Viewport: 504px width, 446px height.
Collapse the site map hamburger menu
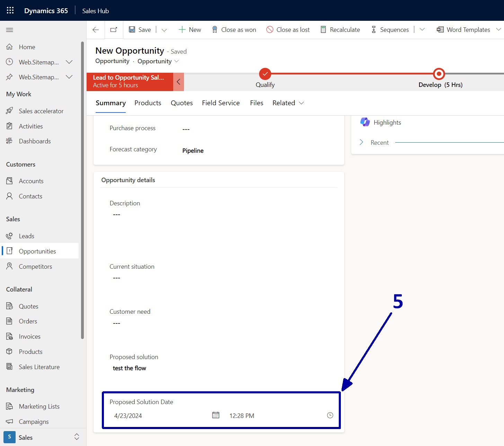coord(10,30)
